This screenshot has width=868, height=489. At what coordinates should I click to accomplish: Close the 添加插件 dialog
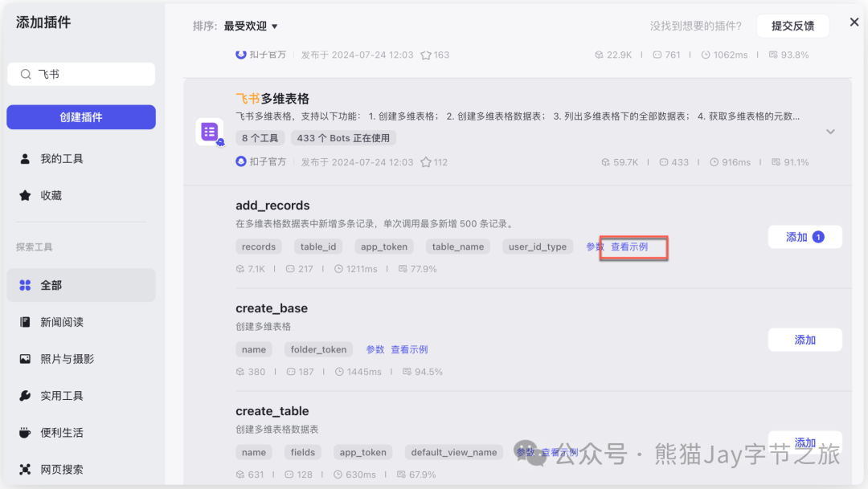(854, 22)
